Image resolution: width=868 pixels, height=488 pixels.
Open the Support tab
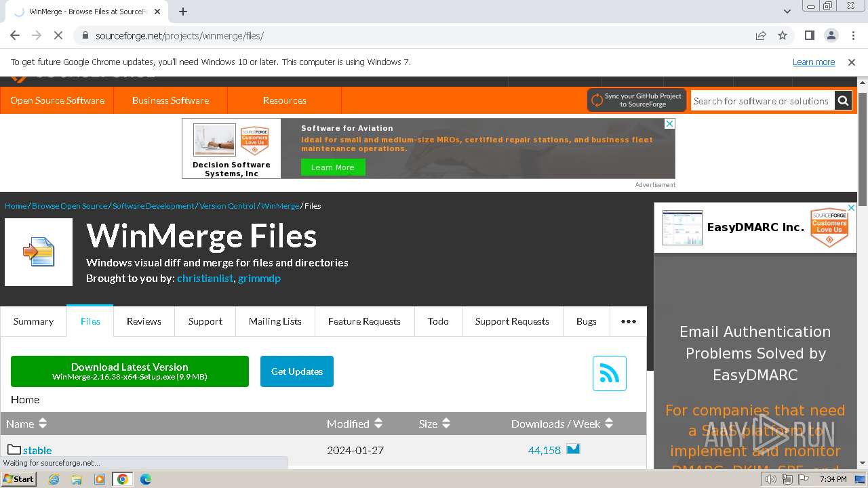coord(205,321)
